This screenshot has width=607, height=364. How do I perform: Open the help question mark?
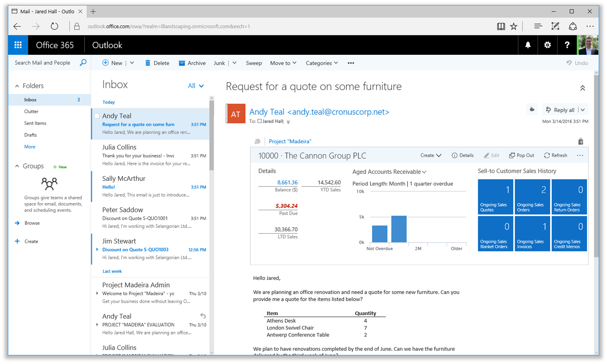pyautogui.click(x=567, y=45)
